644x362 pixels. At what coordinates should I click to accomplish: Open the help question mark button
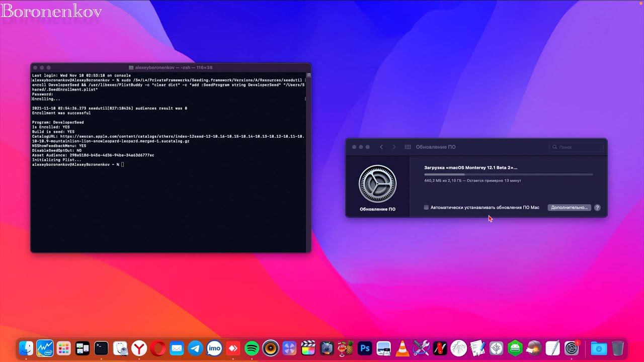pos(597,207)
